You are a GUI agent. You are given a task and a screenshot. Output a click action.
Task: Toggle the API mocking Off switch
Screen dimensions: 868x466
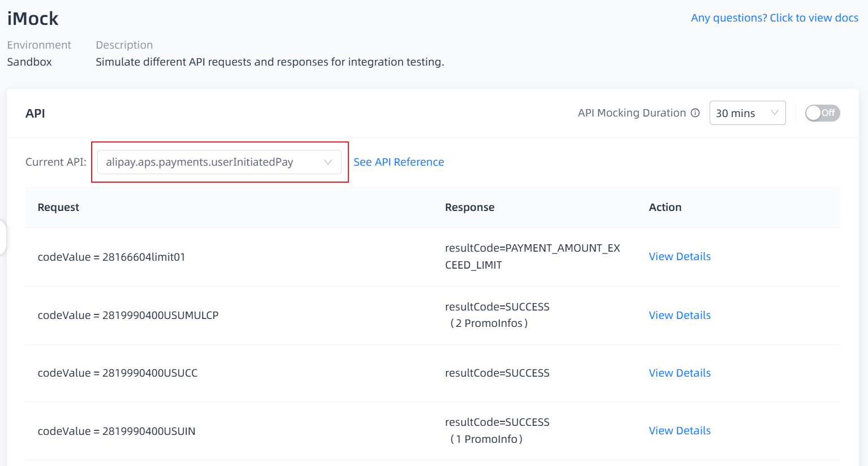pyautogui.click(x=822, y=113)
